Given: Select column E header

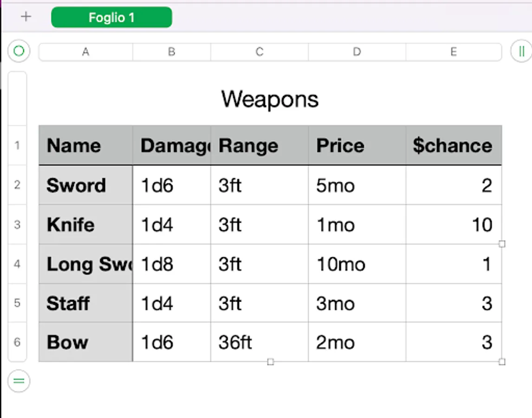Looking at the screenshot, I should coord(453,52).
